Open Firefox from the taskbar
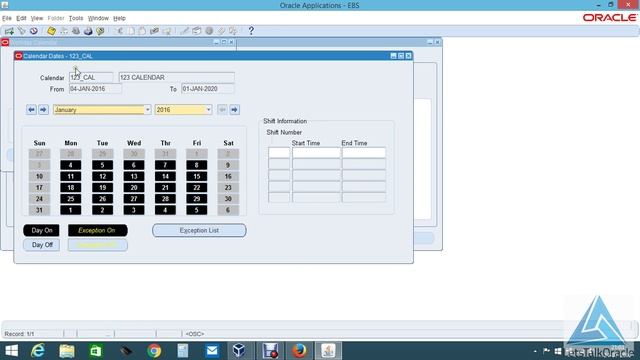 [299, 351]
